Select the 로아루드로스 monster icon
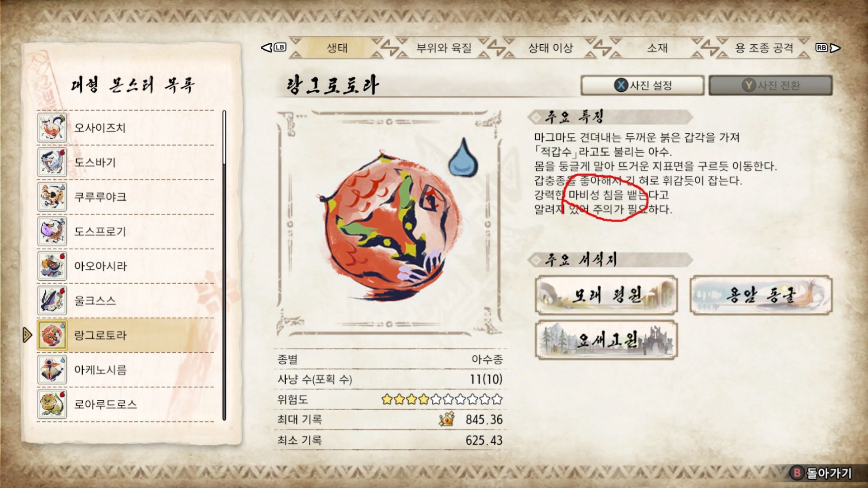Image resolution: width=868 pixels, height=488 pixels. click(52, 404)
